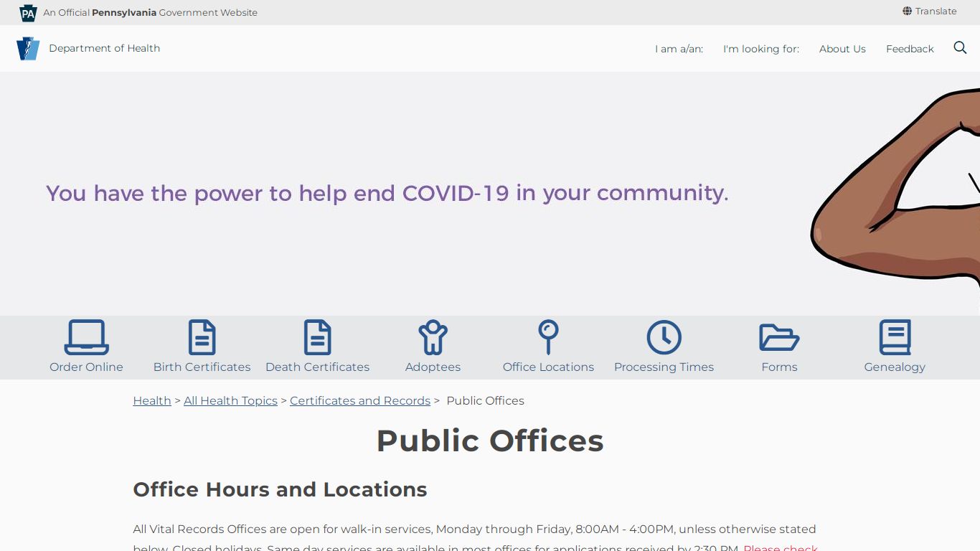Open the Forms label link

click(779, 367)
